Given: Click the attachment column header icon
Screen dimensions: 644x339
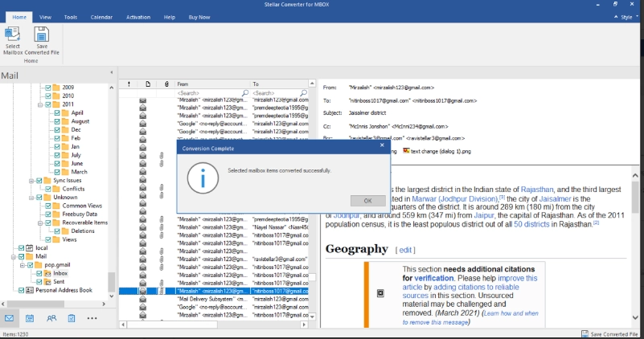Looking at the screenshot, I should point(166,84).
